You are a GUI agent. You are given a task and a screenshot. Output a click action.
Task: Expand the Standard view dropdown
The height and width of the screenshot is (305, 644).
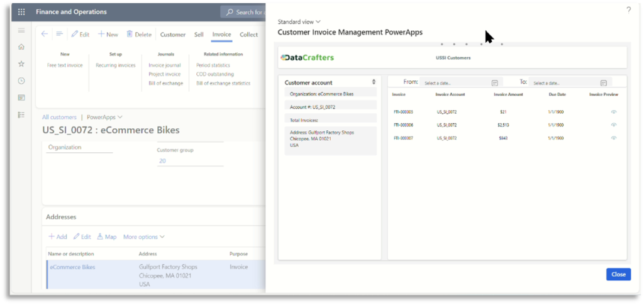pos(299,22)
